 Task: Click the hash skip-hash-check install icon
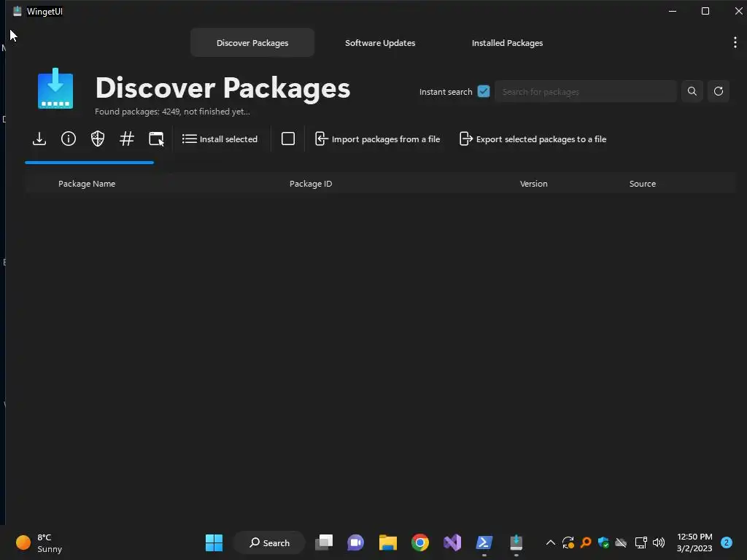point(127,139)
